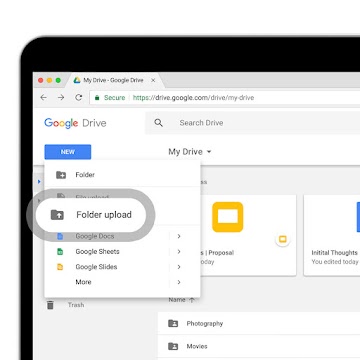The height and width of the screenshot is (360, 360).
Task: Click the blue NEW button
Action: [x=68, y=152]
